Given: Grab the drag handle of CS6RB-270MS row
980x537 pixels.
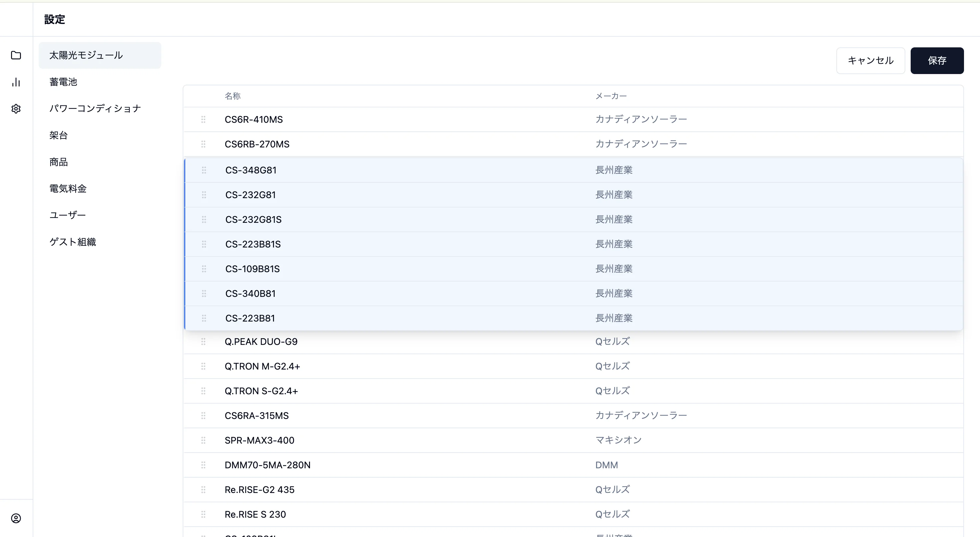Looking at the screenshot, I should (x=203, y=144).
